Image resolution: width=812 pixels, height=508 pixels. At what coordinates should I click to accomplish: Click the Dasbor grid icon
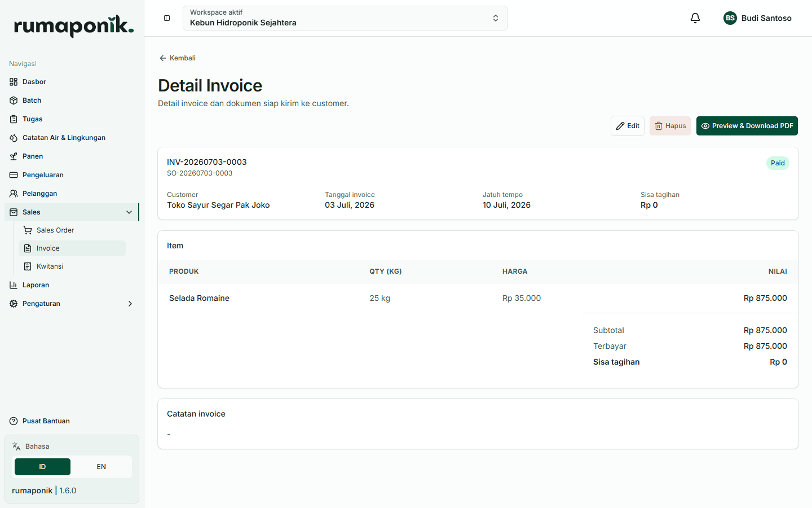tap(14, 82)
